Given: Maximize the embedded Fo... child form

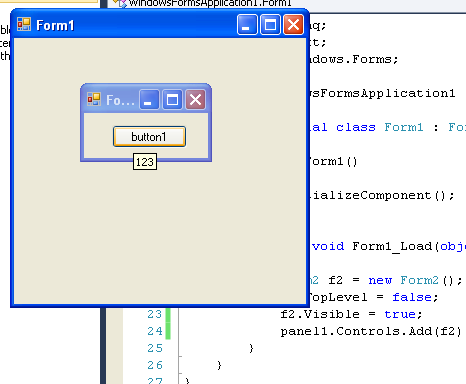Looking at the screenshot, I should 172,99.
